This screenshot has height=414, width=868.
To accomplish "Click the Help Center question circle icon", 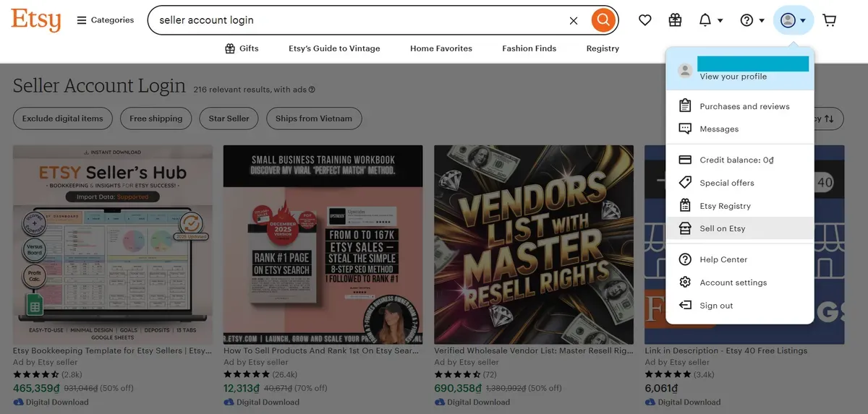I will point(685,259).
